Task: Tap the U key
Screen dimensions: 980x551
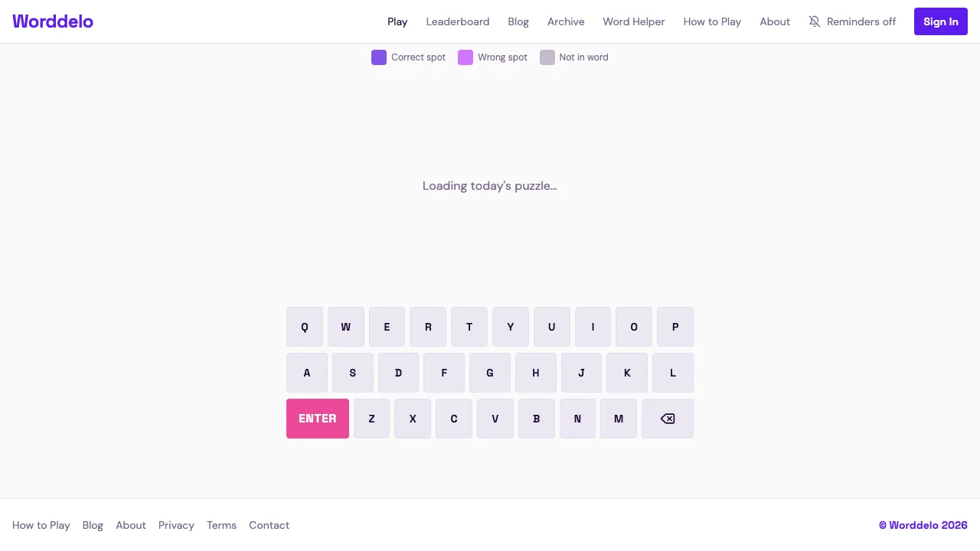Action: pyautogui.click(x=552, y=327)
